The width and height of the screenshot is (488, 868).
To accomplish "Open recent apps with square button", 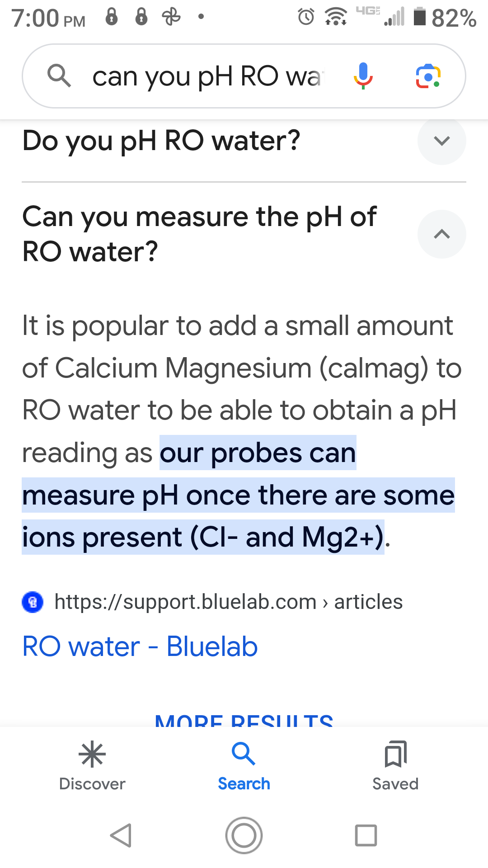I will coord(366,835).
